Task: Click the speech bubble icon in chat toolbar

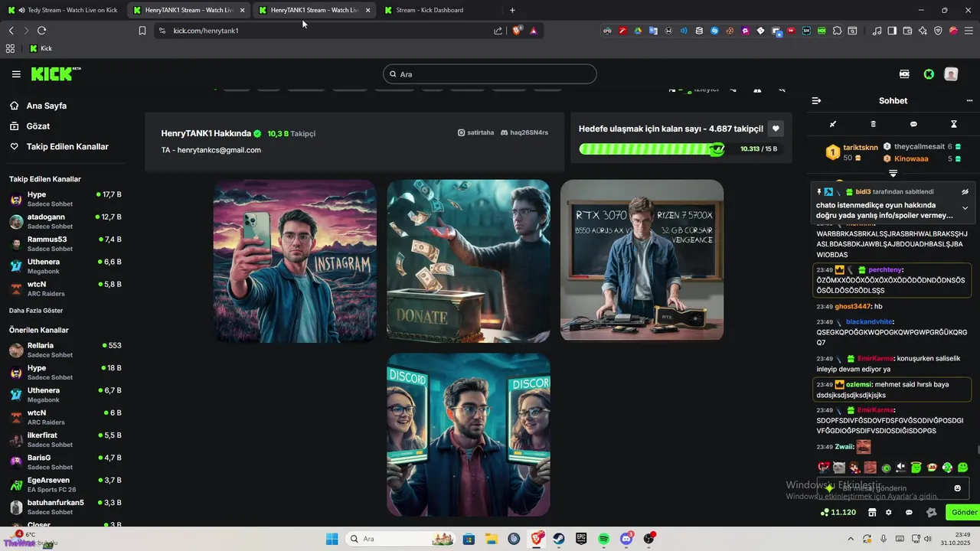Action: 913,124
